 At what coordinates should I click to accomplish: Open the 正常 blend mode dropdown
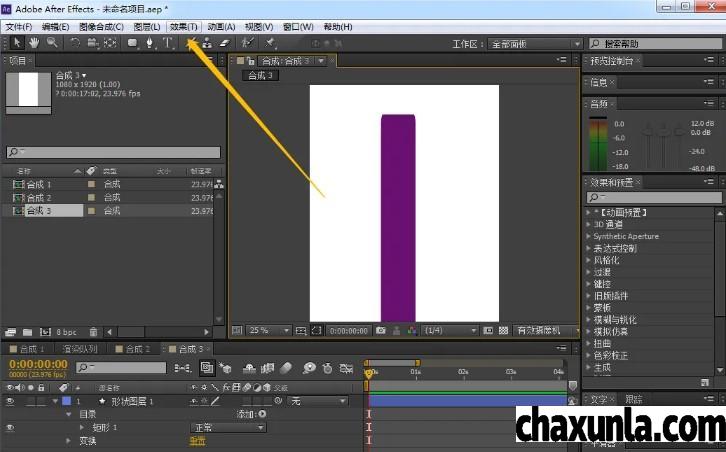(228, 428)
